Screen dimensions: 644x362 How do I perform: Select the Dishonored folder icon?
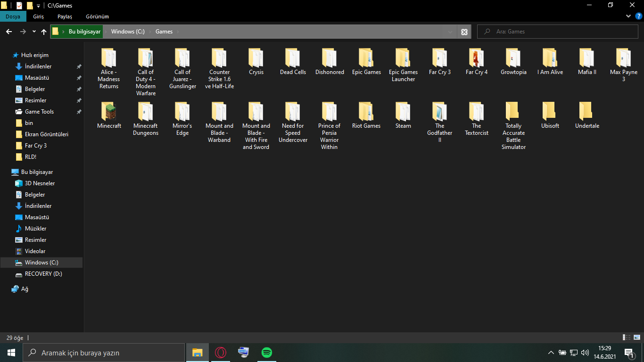330,58
